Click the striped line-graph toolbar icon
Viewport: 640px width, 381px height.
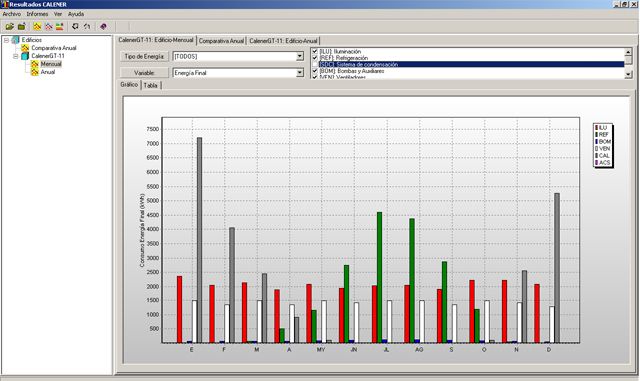click(x=49, y=27)
